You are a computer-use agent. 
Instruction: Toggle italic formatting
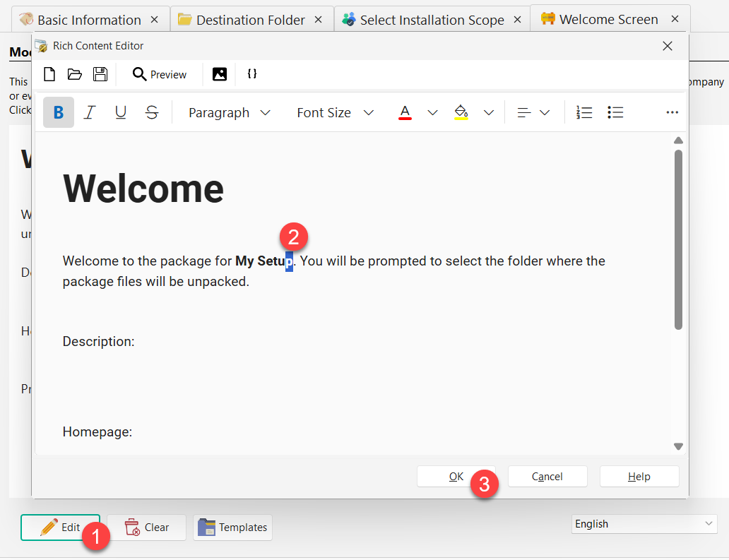89,112
